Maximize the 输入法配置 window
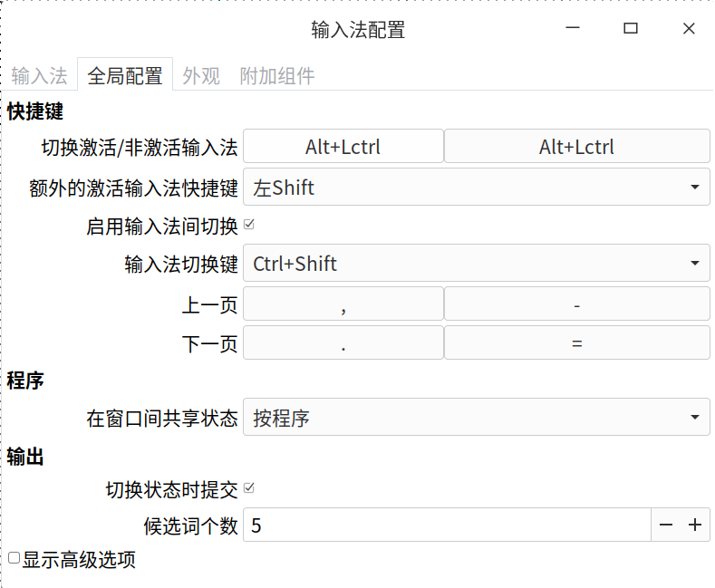Viewport: 715px width, 588px height. [630, 29]
